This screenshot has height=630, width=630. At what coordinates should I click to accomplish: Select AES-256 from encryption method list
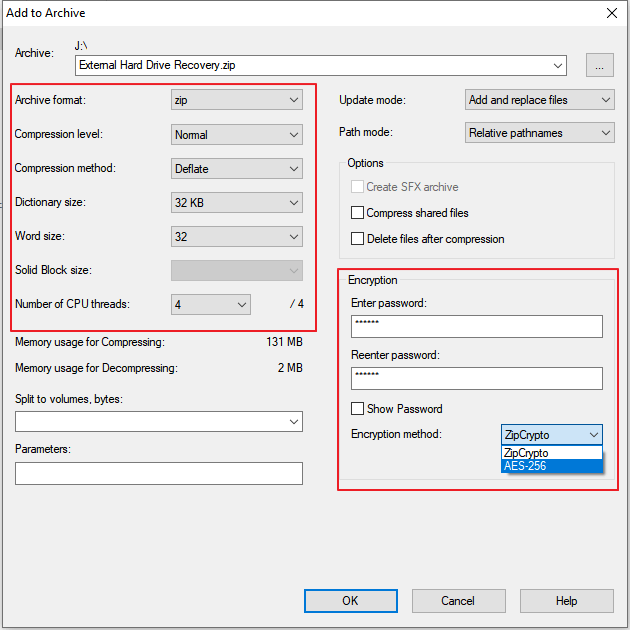(551, 466)
